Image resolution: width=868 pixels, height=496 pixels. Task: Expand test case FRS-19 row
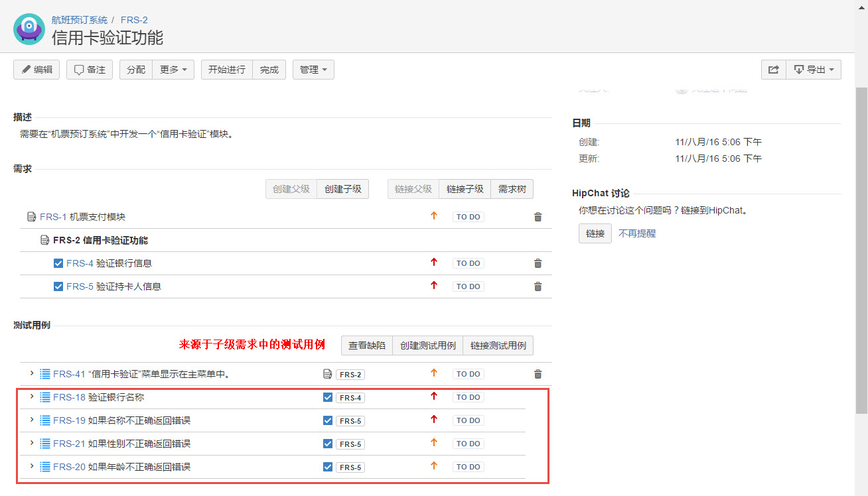pos(31,420)
